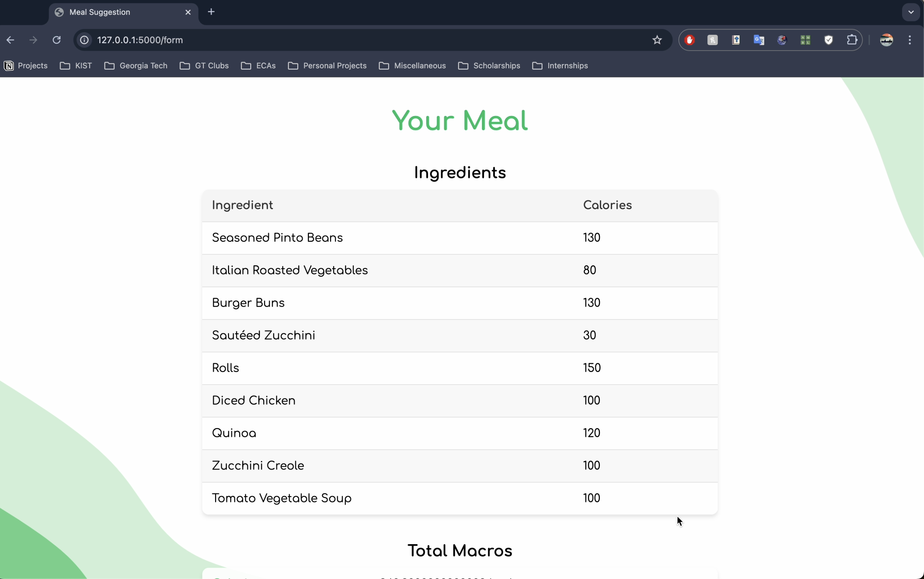Go back to the previous page
Screen dimensions: 924x579
(x=10, y=40)
